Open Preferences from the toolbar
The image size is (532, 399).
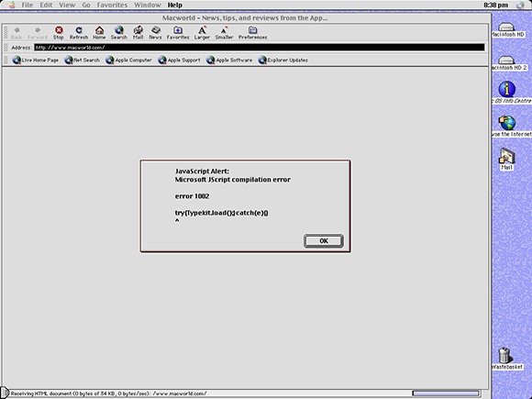(x=253, y=33)
